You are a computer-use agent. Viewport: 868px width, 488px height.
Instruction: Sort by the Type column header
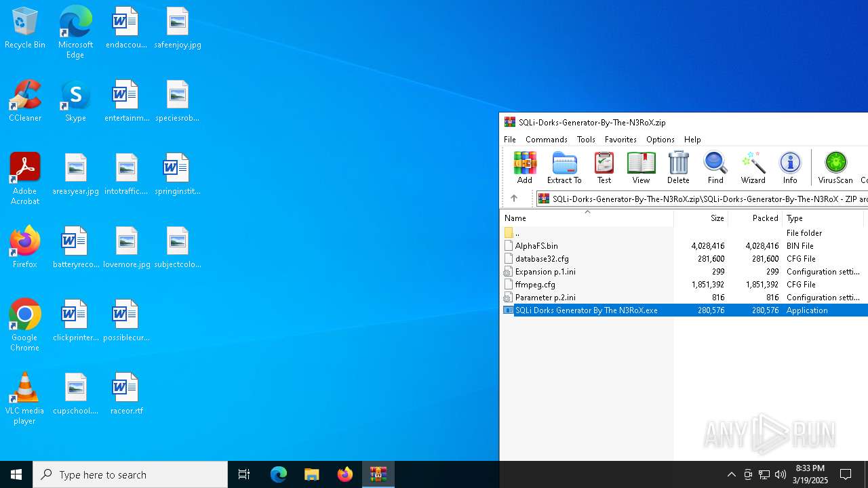(x=823, y=218)
